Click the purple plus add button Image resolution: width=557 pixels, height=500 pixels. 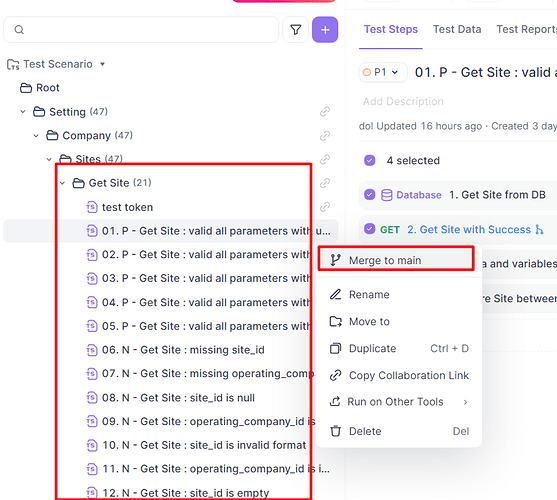point(325,30)
